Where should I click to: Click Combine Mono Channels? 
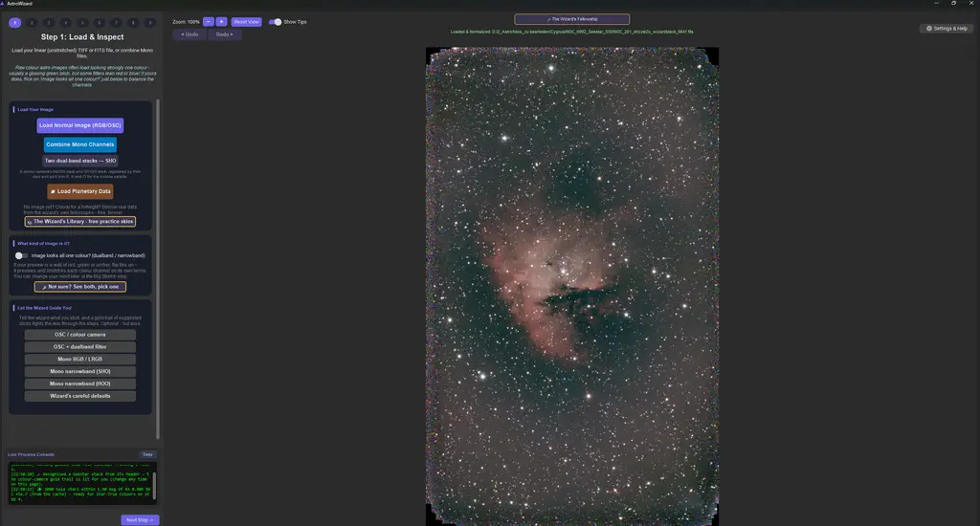(80, 144)
